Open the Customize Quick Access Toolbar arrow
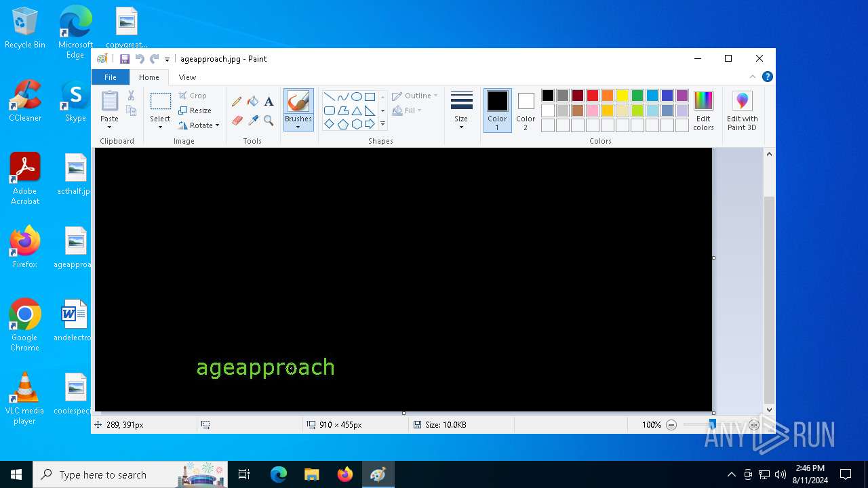Viewport: 868px width, 488px height. 167,60
